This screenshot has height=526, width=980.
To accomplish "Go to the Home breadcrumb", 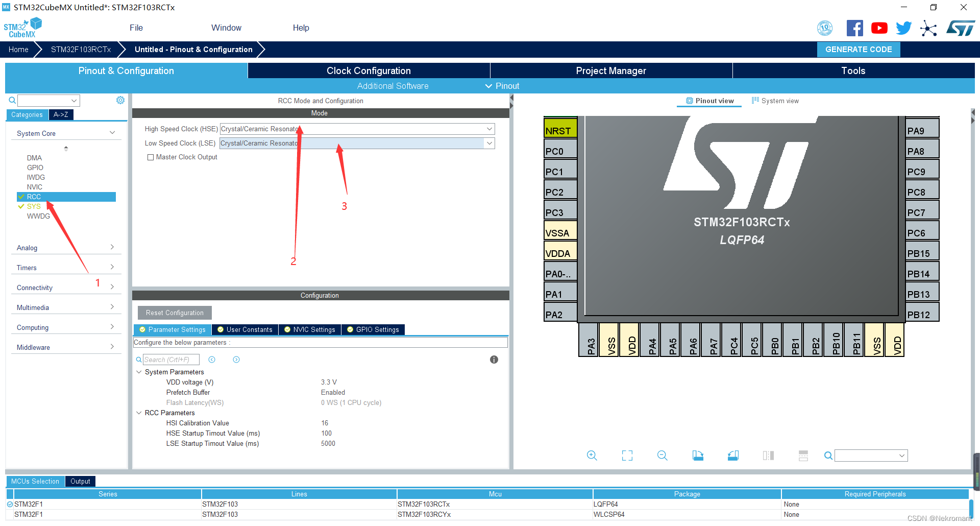I will coord(18,50).
